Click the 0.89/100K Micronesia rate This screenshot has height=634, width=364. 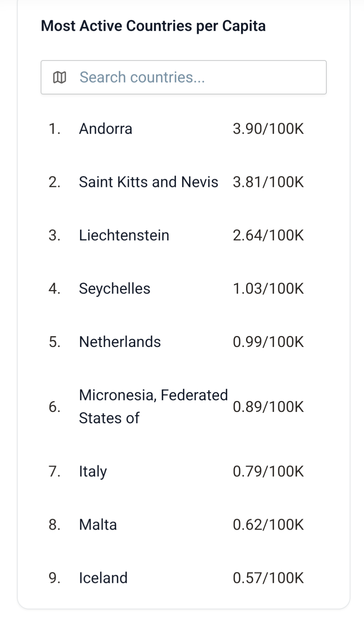(x=268, y=407)
